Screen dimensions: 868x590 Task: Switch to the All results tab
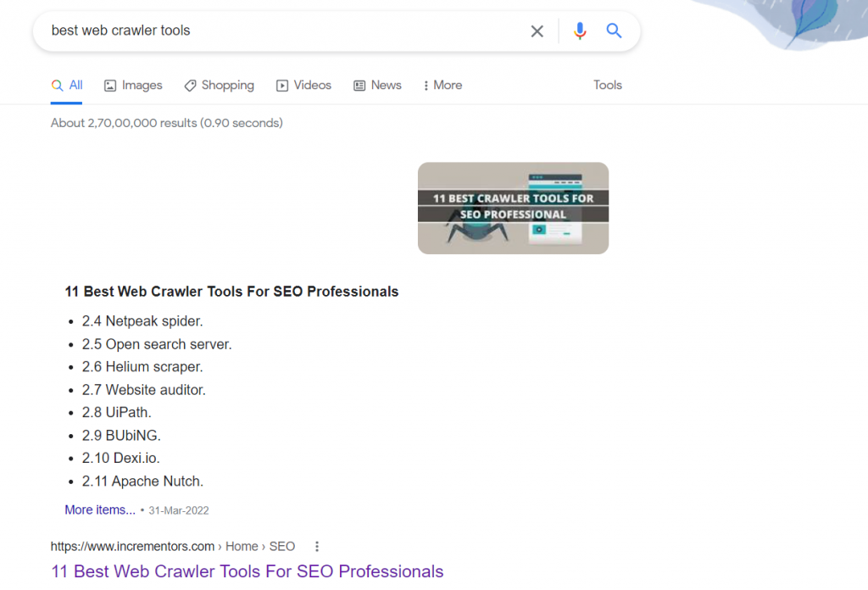pos(74,85)
